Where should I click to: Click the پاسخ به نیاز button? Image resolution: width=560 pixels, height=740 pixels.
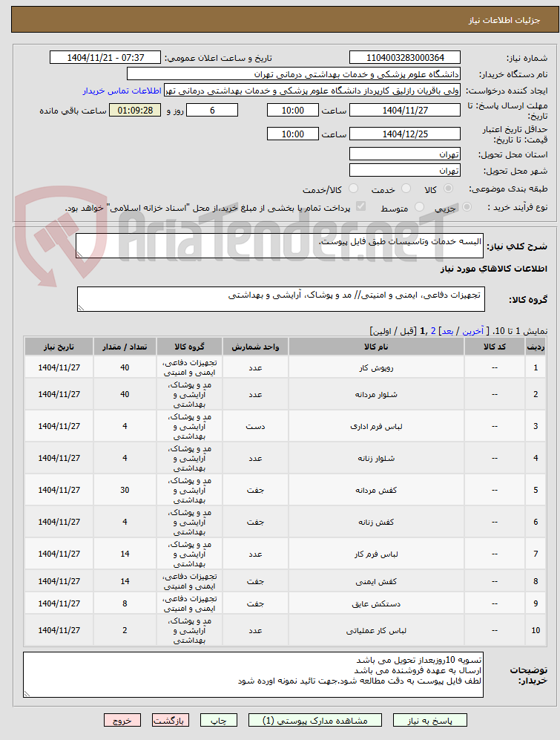pos(429,720)
